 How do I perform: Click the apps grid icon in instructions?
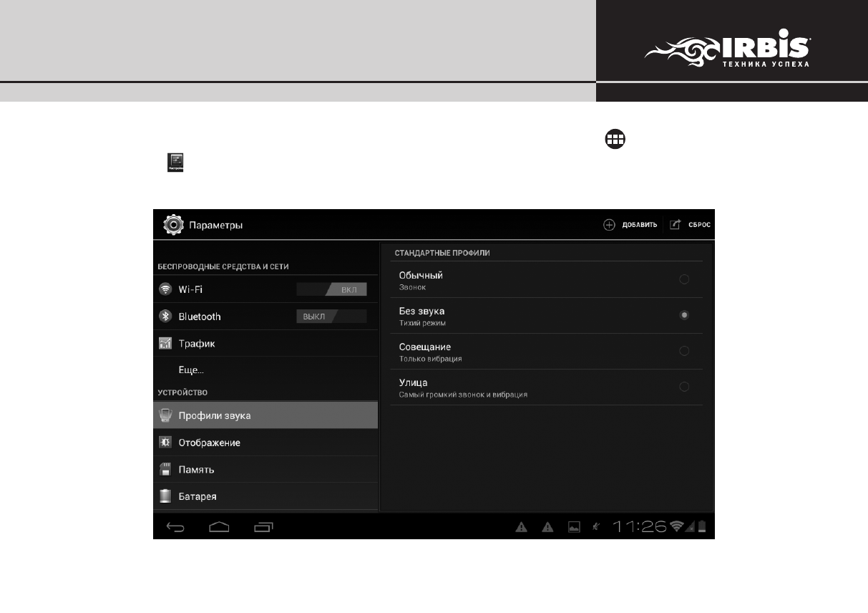pos(614,140)
